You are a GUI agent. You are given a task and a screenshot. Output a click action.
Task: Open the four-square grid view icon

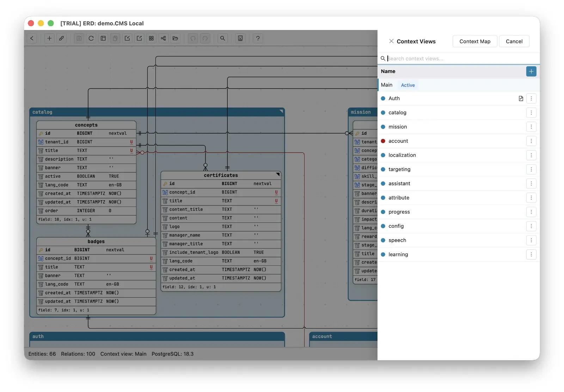point(151,38)
